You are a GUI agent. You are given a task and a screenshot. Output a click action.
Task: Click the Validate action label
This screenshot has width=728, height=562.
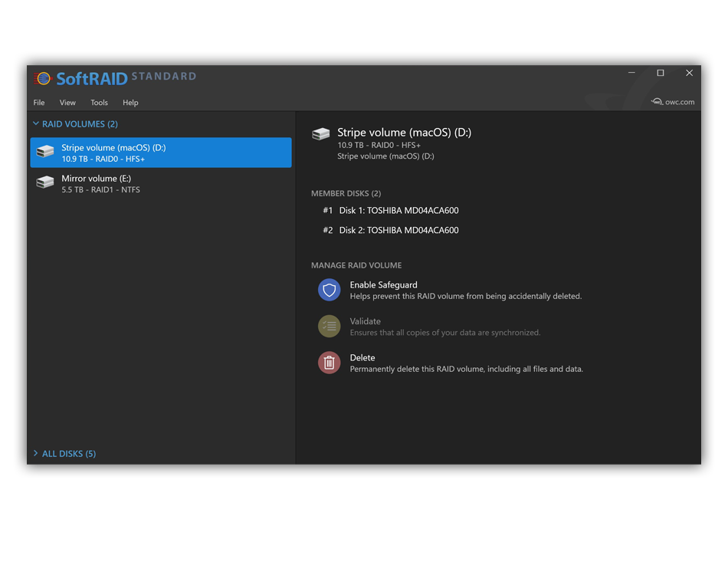365,321
